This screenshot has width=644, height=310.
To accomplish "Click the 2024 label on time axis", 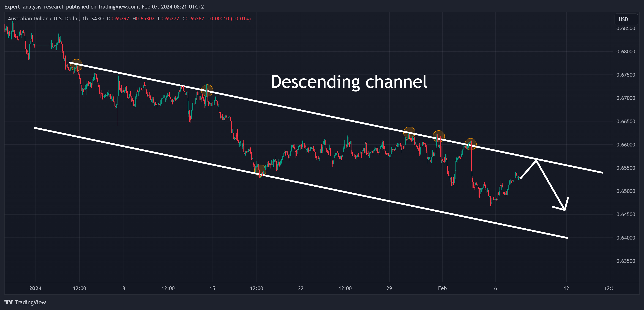I will coord(35,288).
